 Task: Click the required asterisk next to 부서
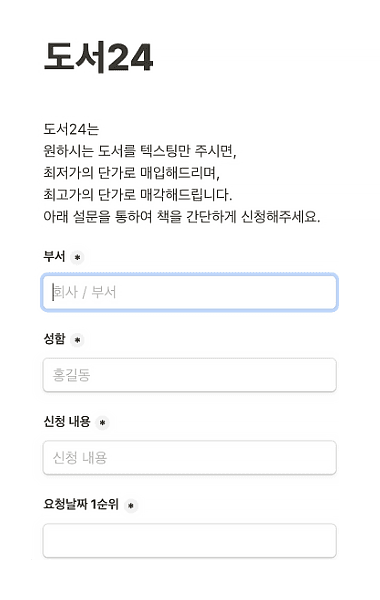click(77, 258)
